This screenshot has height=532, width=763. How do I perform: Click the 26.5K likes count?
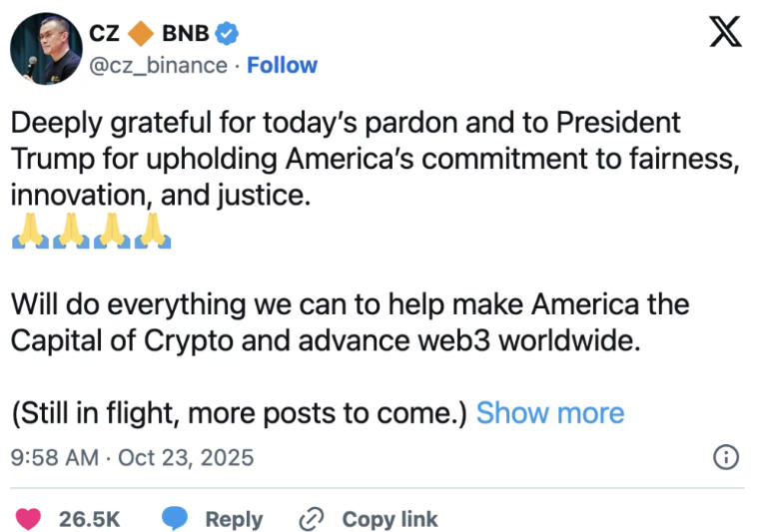pyautogui.click(x=90, y=519)
